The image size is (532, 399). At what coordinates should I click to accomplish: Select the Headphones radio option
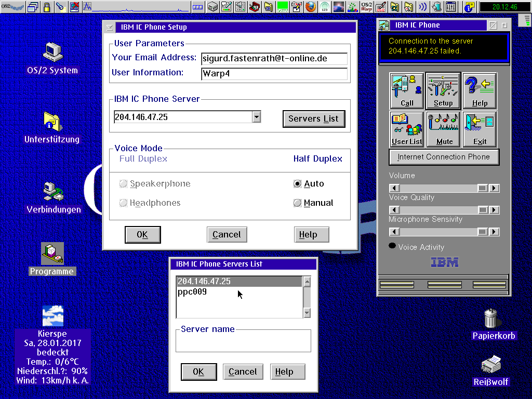click(123, 203)
